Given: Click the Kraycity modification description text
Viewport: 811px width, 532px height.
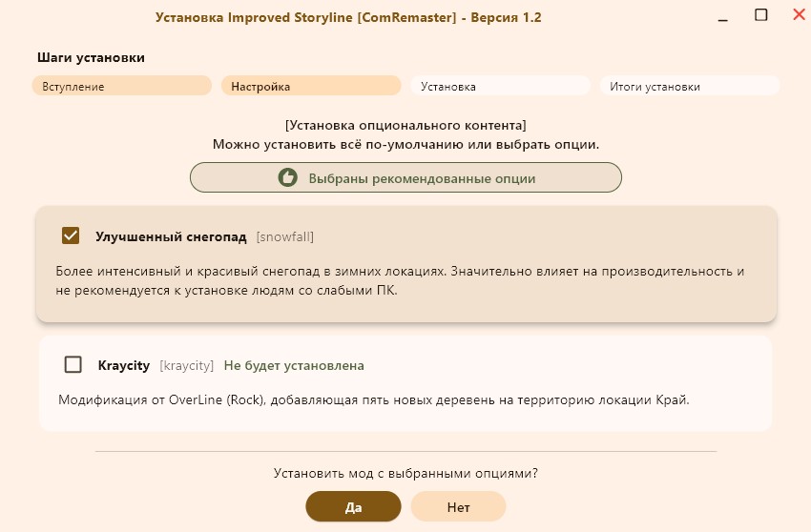Looking at the screenshot, I should [373, 399].
